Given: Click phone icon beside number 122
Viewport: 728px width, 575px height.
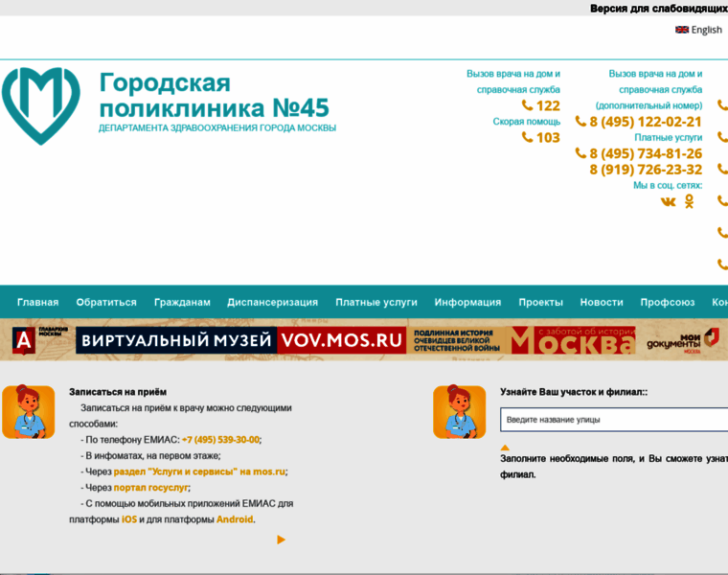Looking at the screenshot, I should (x=527, y=105).
